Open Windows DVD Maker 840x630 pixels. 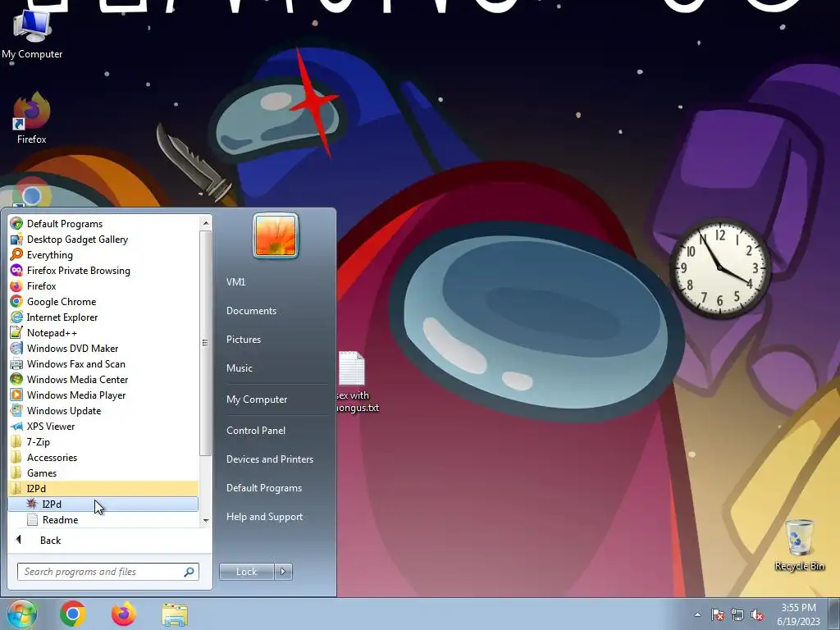tap(103, 348)
